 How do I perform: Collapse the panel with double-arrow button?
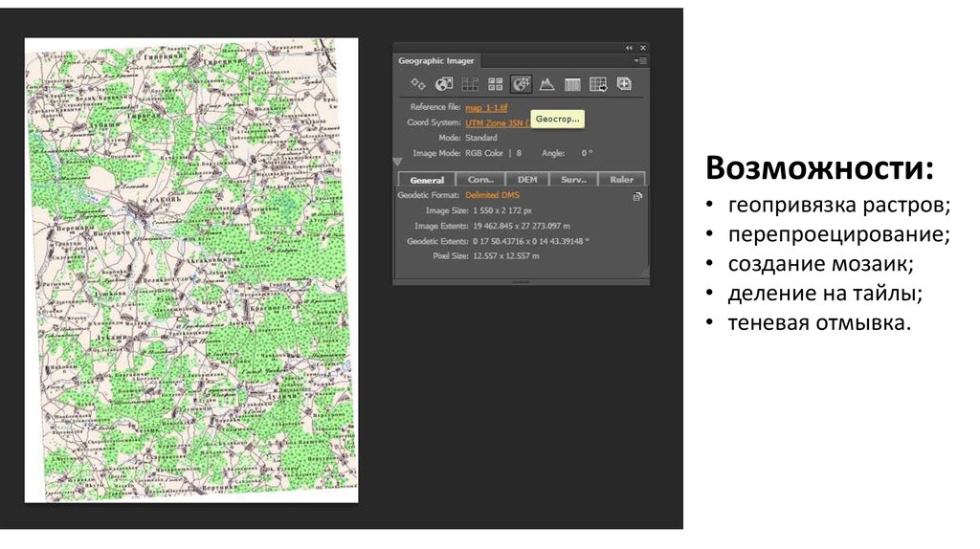(630, 47)
